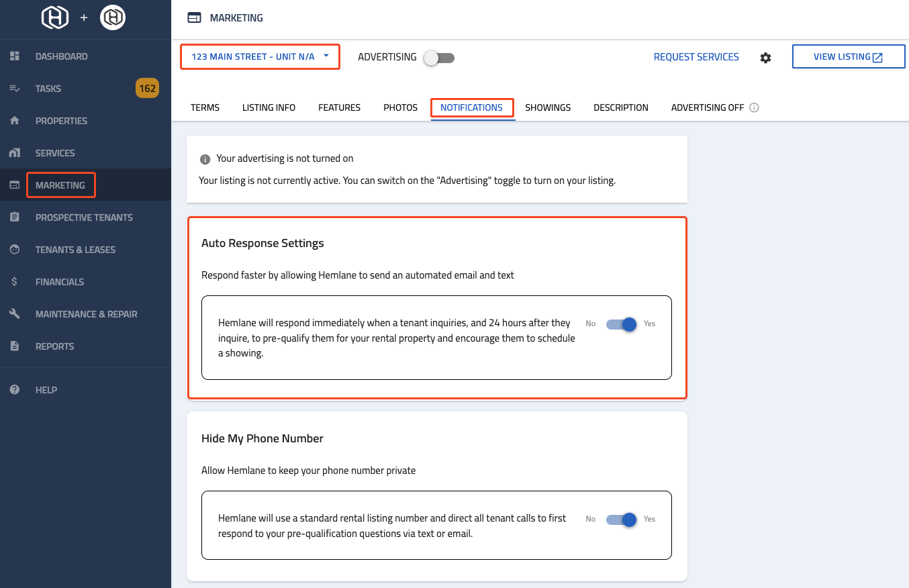Image resolution: width=909 pixels, height=588 pixels.
Task: Open Reports in the sidebar
Action: [55, 346]
